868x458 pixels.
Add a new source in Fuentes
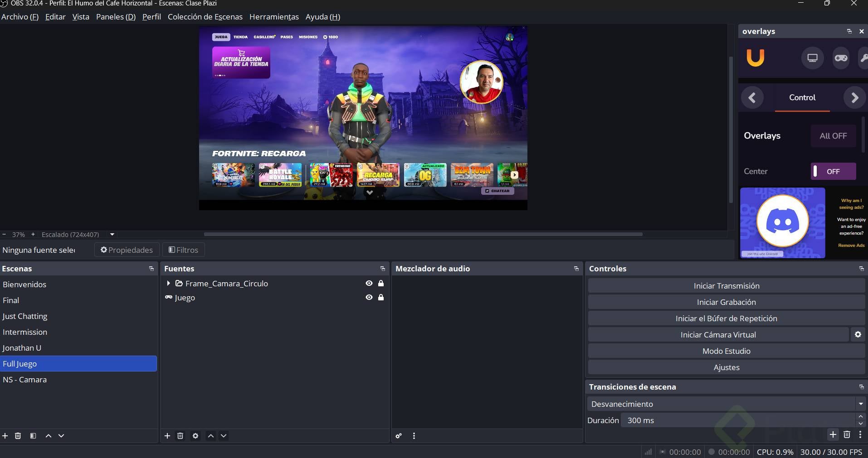(x=167, y=436)
